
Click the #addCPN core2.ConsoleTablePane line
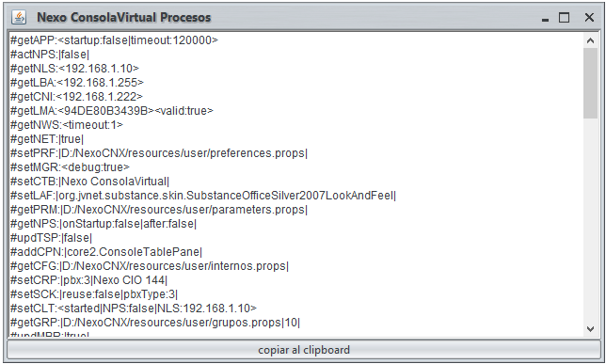point(106,252)
